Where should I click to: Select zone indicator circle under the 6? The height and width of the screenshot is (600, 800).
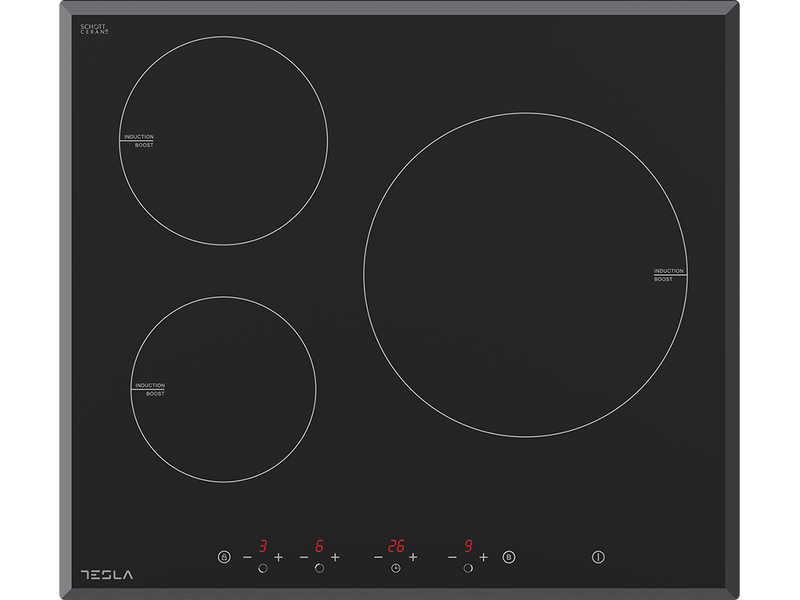319,569
